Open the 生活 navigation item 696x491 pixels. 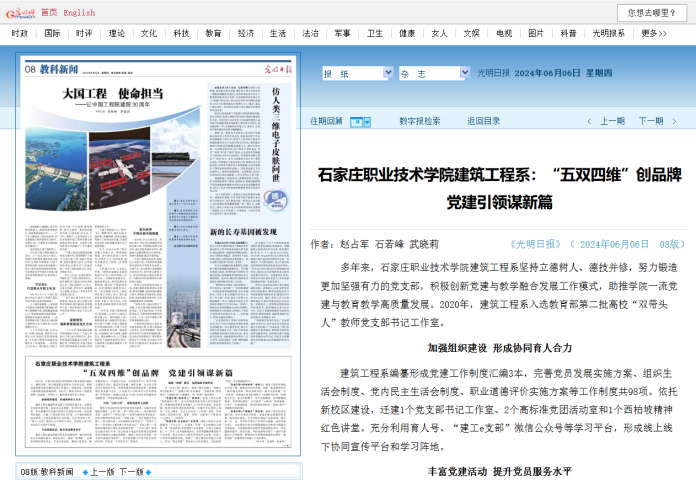coord(277,33)
